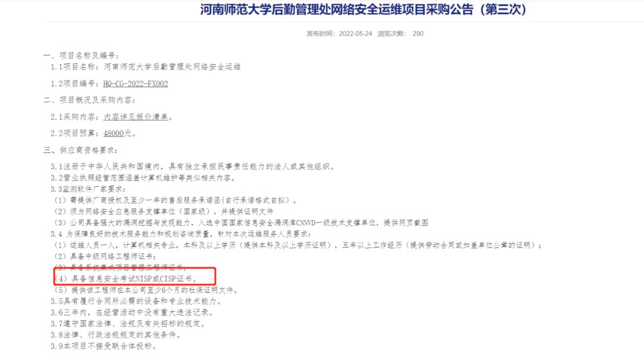Click the line about 中级网络工程师证书
The image size is (644, 353).
point(105,256)
